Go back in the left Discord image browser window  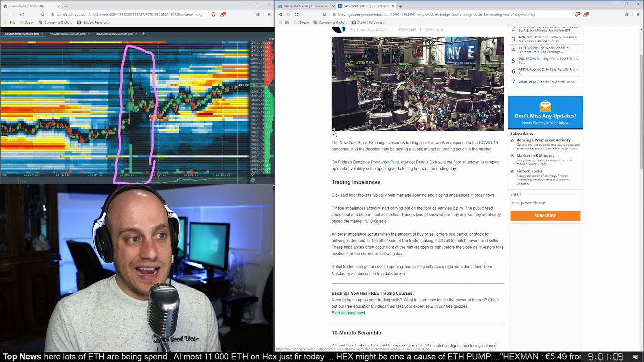[x=6, y=14]
